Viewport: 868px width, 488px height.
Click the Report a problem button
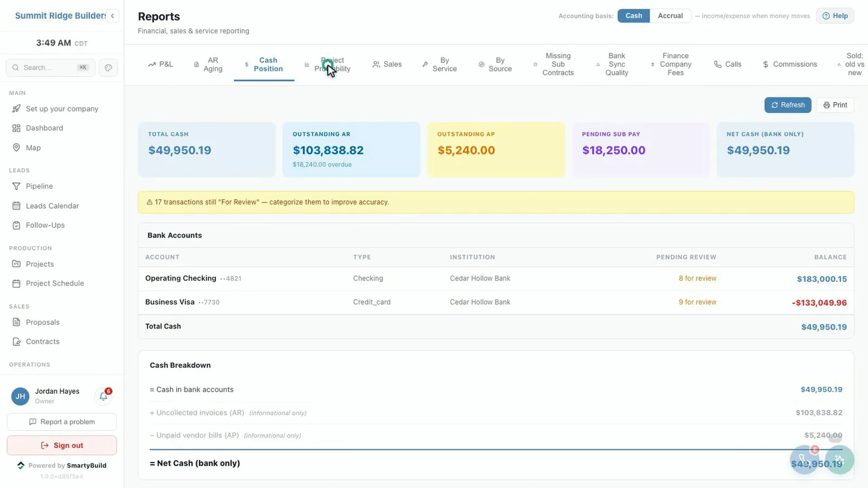[62, 422]
